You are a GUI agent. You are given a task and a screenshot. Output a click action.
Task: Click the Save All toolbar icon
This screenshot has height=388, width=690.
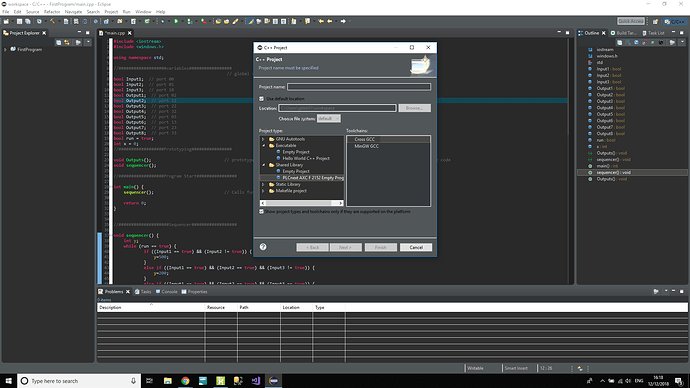coord(28,21)
